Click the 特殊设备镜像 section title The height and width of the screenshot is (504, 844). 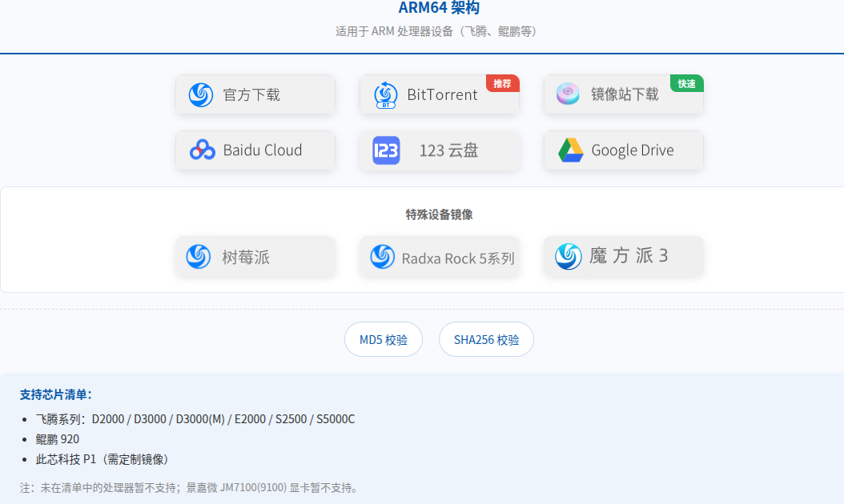[x=439, y=214]
